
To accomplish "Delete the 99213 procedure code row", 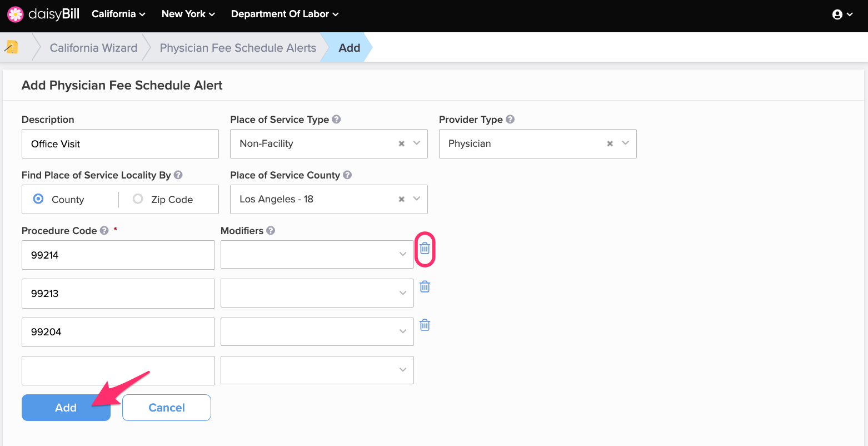I will (x=425, y=286).
